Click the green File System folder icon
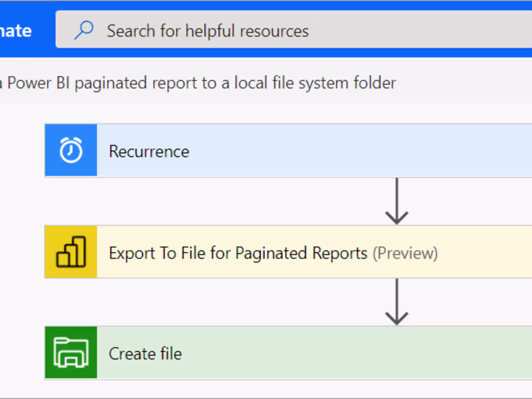Screen dimensions: 532x399 71,352
